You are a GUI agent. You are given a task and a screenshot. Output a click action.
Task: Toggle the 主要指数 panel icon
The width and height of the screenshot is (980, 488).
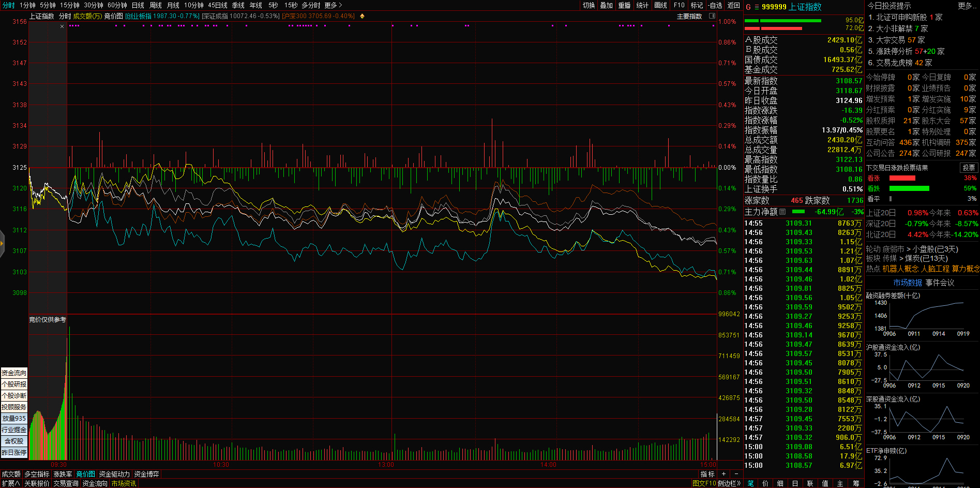click(712, 16)
